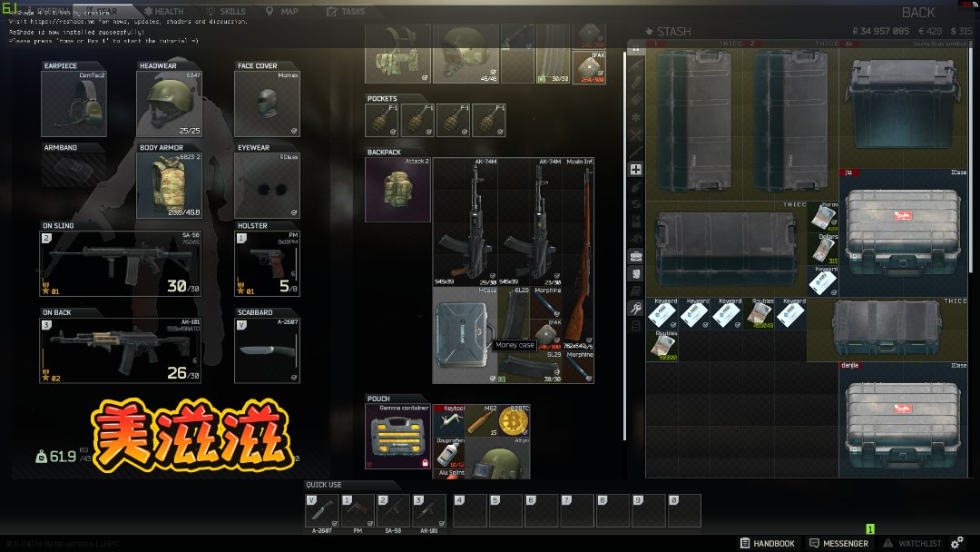Select quick use slot 1 with PM

358,511
